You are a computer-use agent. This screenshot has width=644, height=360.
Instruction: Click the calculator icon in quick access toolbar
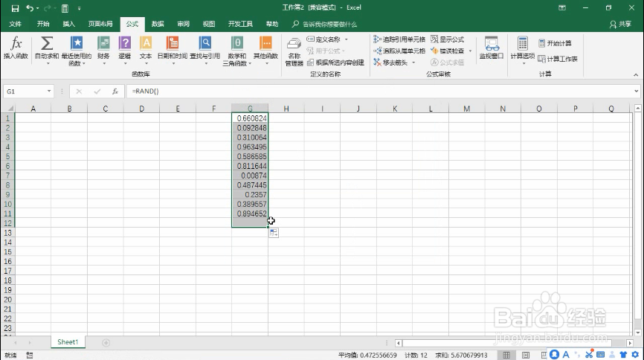65,7
